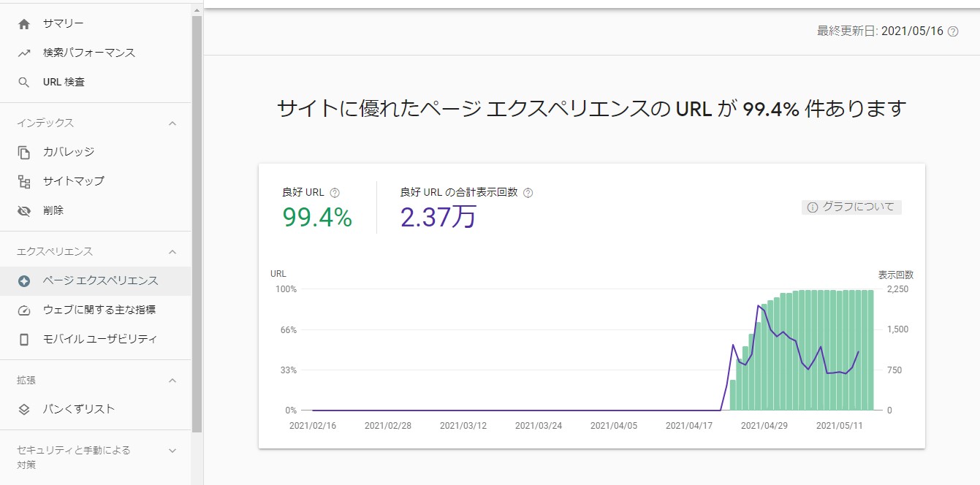The image size is (980, 485).
Task: Click the 2021/04/17 date axis label
Action: click(x=688, y=425)
